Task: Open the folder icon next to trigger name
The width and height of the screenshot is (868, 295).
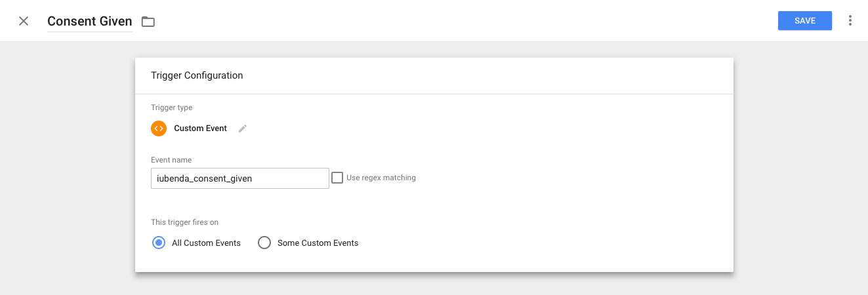Action: click(x=148, y=22)
